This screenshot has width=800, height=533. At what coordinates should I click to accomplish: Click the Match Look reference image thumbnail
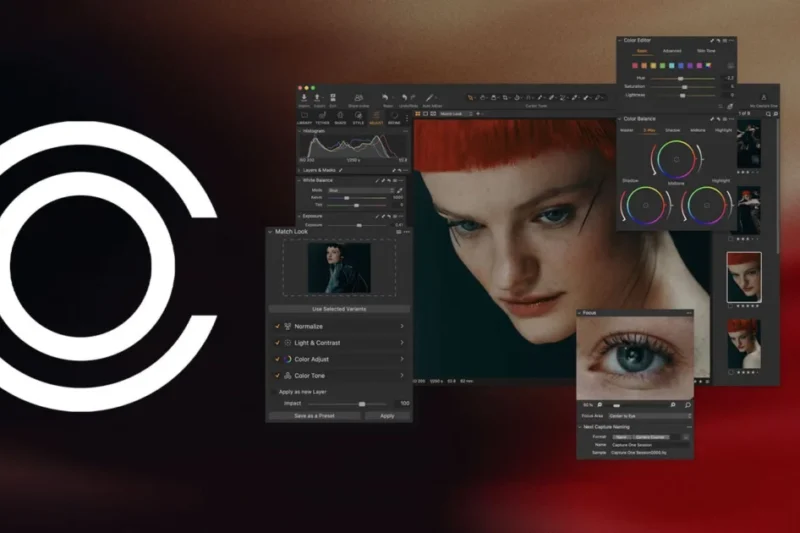tap(339, 268)
